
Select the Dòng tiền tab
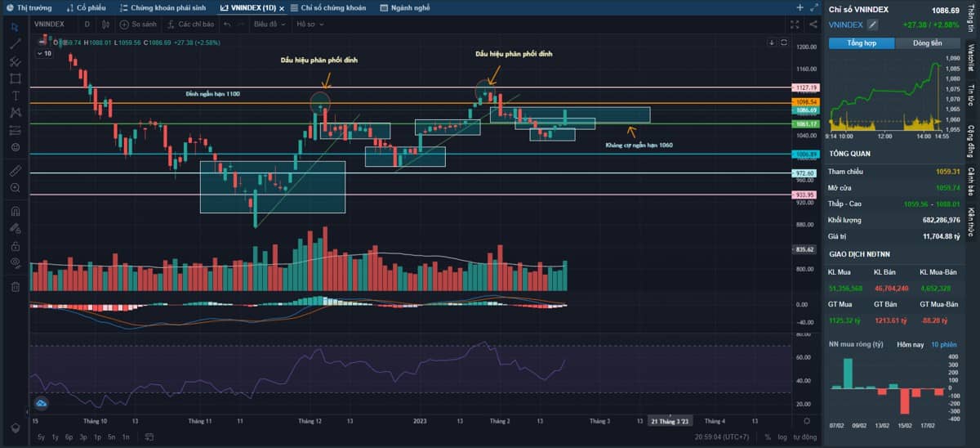coord(927,43)
